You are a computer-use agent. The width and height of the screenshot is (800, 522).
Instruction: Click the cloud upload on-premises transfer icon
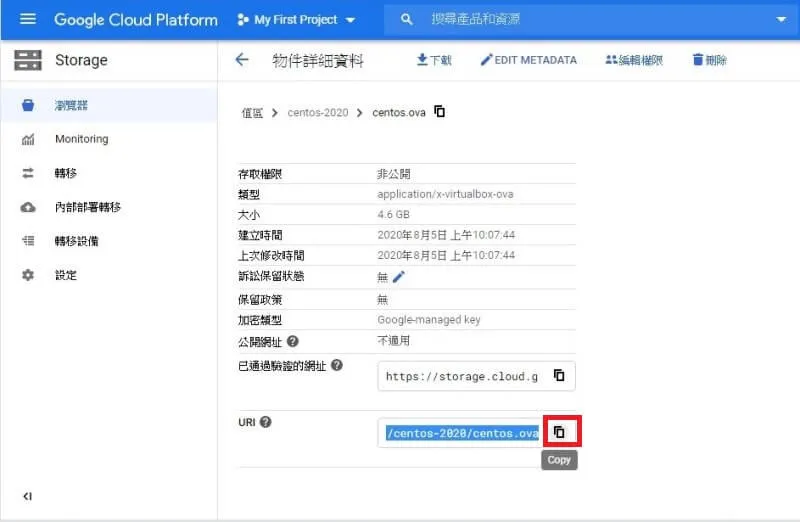click(x=28, y=207)
